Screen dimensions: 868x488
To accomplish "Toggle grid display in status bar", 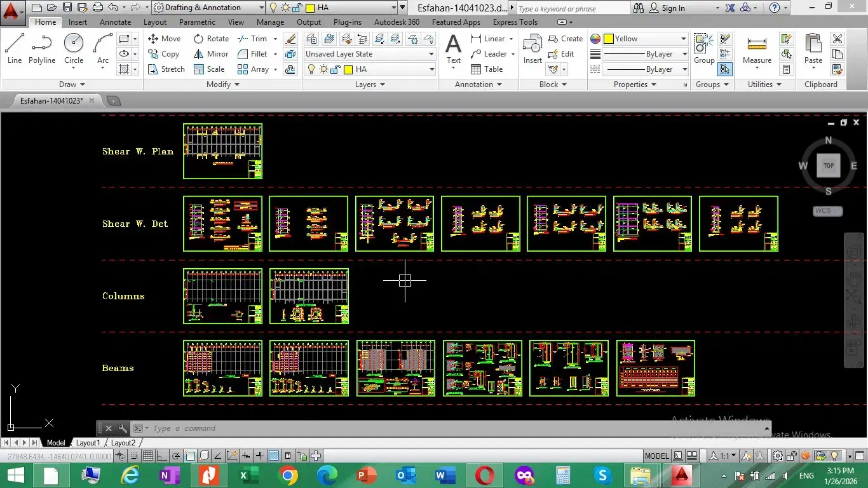I will pos(147,456).
